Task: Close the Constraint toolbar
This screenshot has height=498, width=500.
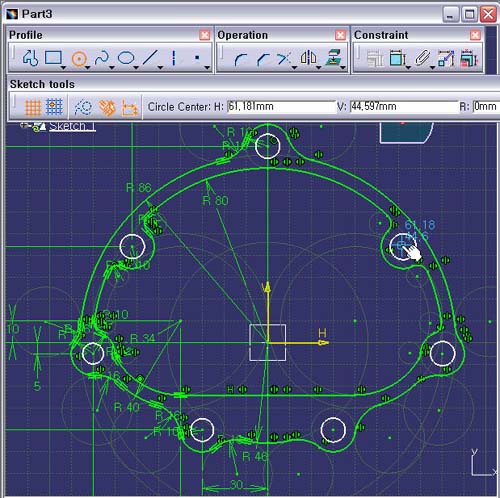Action: tap(475, 35)
